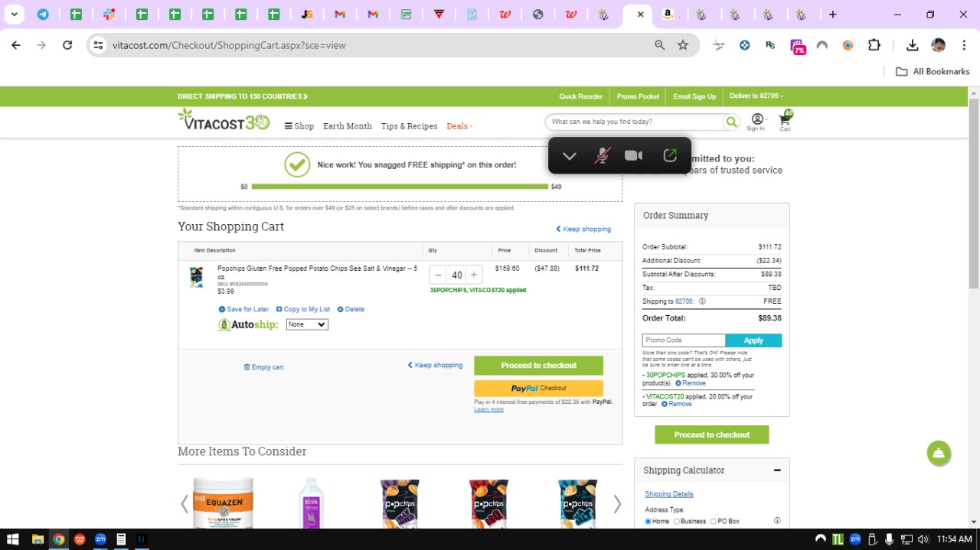
Task: Click the floating green bell button
Action: tap(939, 453)
